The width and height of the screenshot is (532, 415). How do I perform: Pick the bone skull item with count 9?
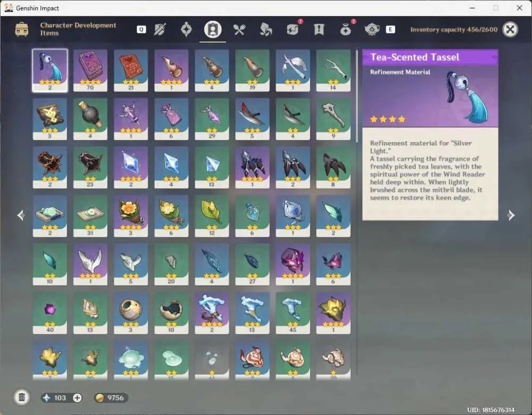coord(333,119)
